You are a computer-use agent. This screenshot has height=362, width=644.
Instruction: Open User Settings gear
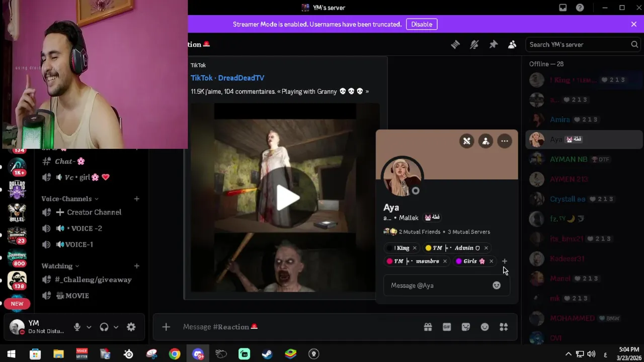(131, 327)
